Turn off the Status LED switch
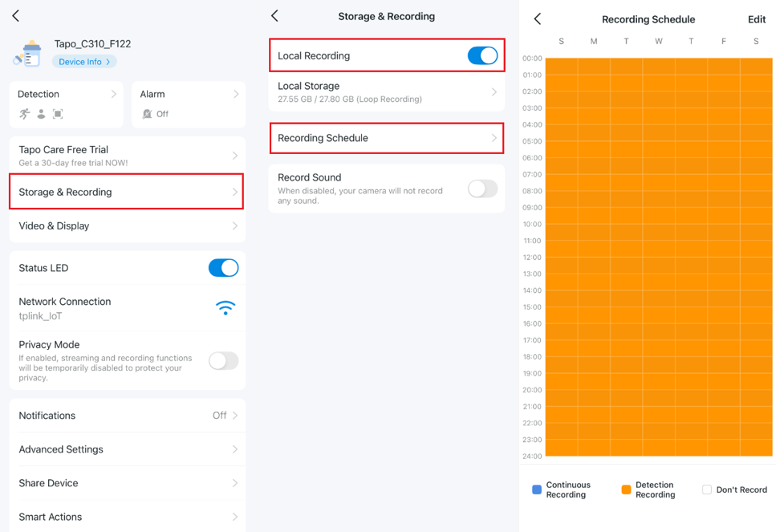The image size is (776, 532). click(x=223, y=268)
